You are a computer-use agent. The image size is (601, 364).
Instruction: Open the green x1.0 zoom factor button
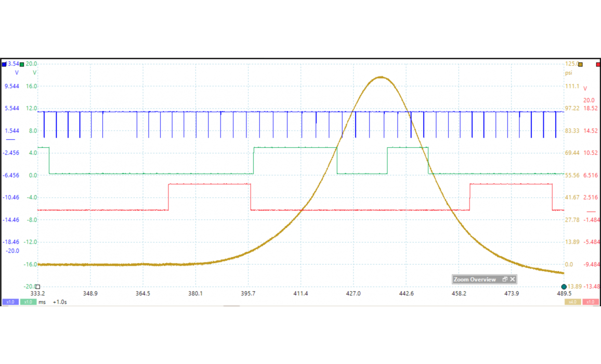click(28, 302)
